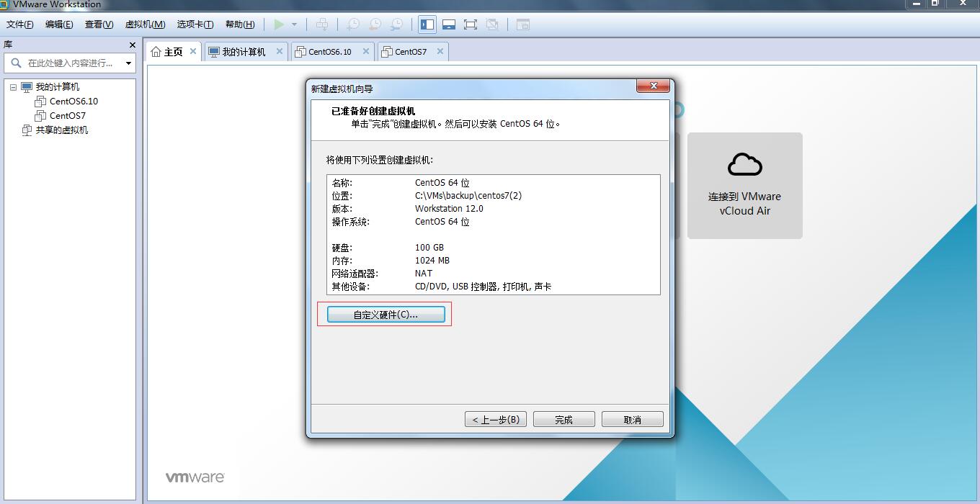Viewport: 980px width, 504px height.
Task: Click the 其他设备 devices list text
Action: [x=484, y=287]
